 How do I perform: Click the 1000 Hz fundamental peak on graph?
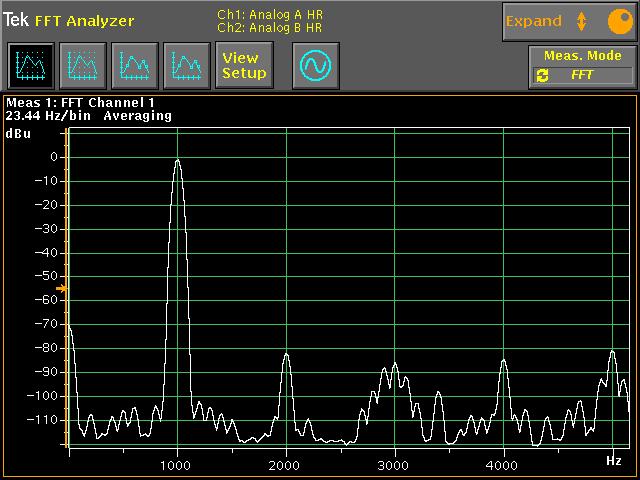[177, 162]
